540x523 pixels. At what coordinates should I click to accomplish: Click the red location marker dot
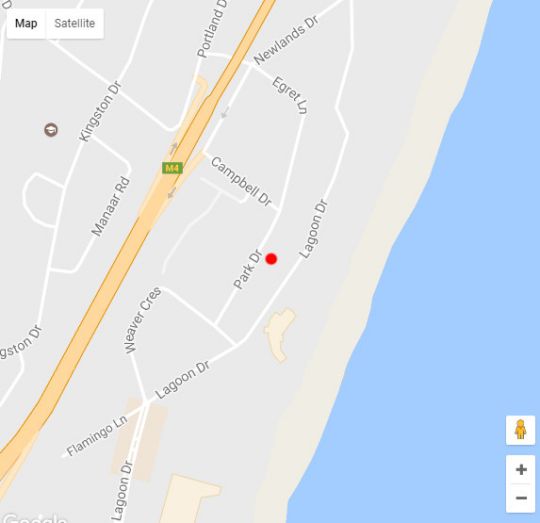click(271, 259)
